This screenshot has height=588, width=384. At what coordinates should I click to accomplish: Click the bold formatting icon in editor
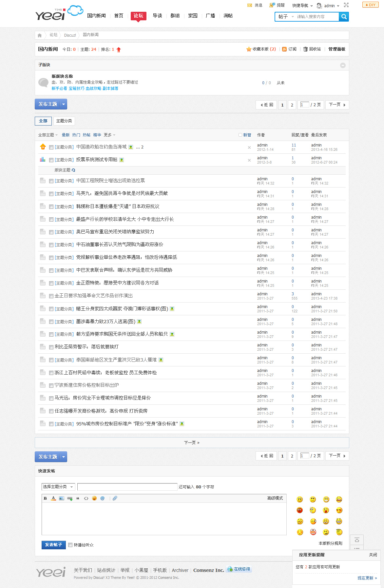coord(45,498)
